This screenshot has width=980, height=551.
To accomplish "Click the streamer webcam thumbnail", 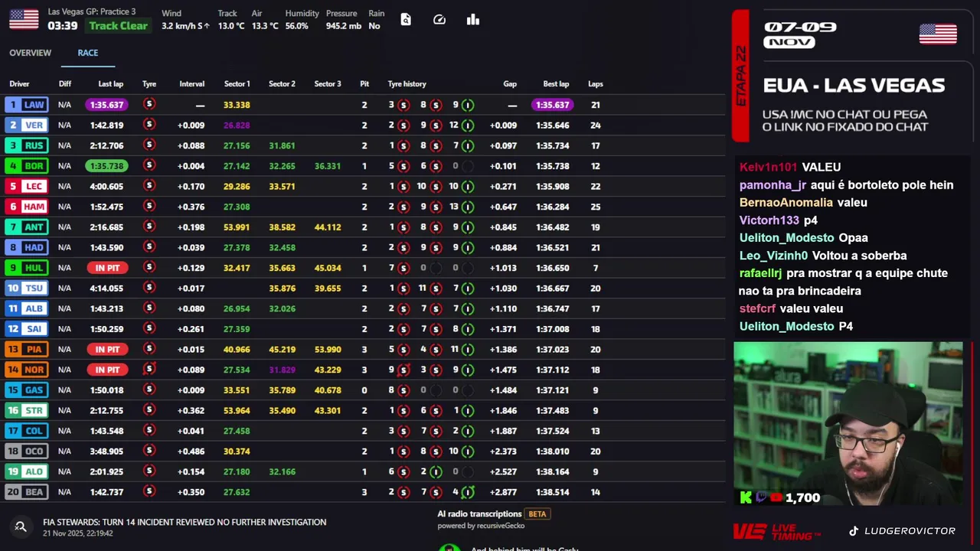I will tap(848, 424).
